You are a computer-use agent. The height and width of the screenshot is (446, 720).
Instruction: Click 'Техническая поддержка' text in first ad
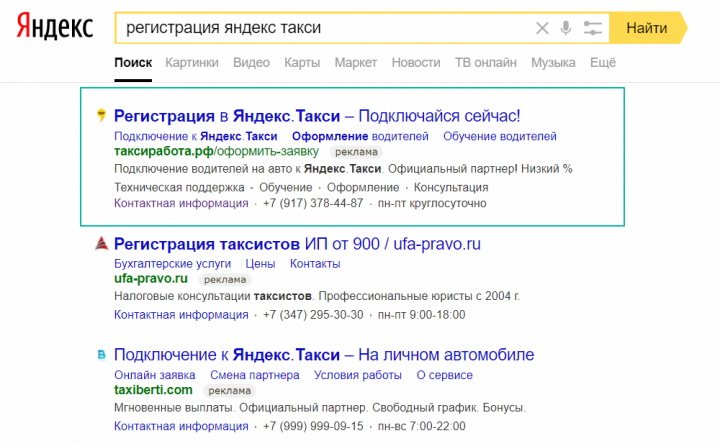179,187
